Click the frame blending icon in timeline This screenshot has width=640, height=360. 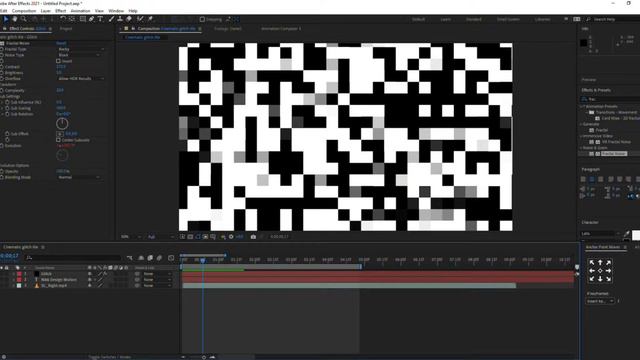point(150,258)
